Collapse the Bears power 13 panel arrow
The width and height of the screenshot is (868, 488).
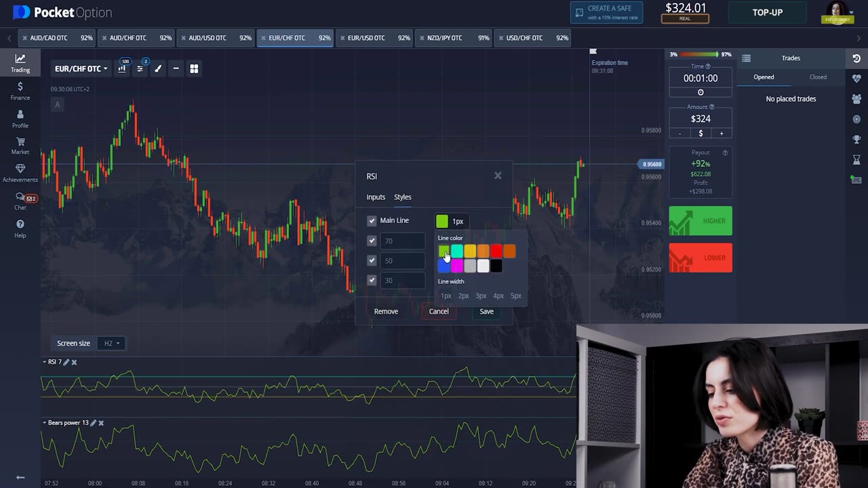tap(45, 423)
